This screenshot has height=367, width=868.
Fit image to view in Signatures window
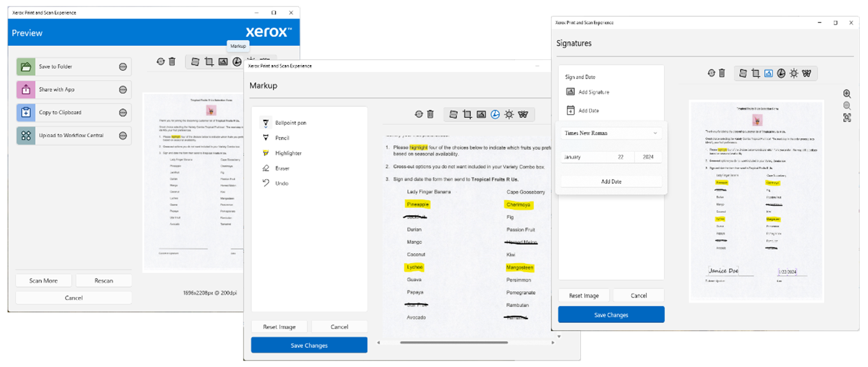[x=847, y=118]
